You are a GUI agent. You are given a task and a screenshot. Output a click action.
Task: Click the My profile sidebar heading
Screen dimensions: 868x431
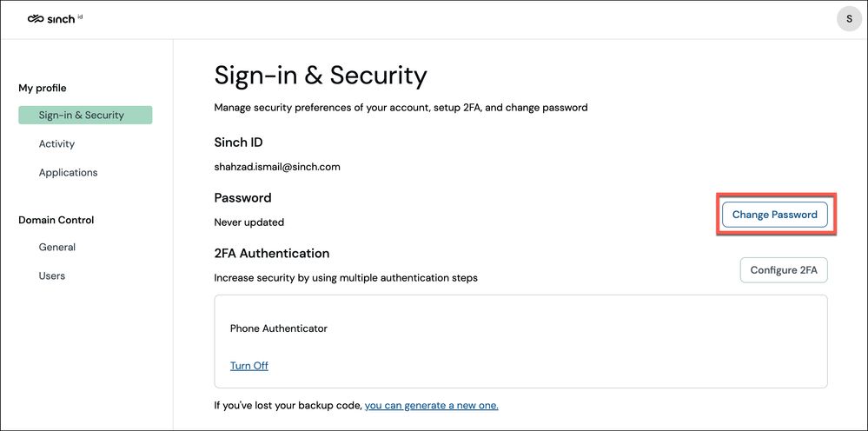(x=43, y=88)
